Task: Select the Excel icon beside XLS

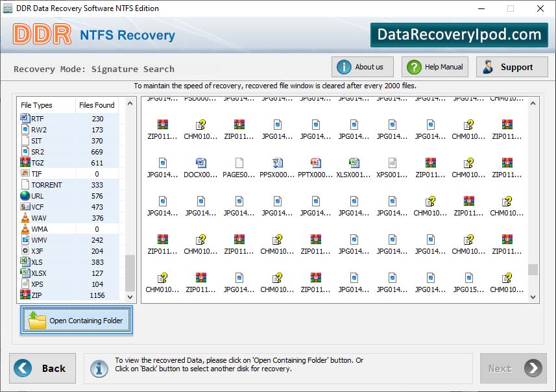Action: 25,262
